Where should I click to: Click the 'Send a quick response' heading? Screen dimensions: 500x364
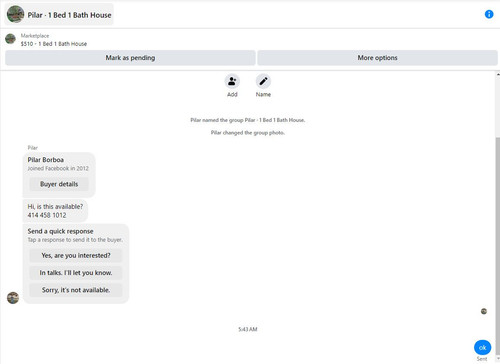pos(60,231)
